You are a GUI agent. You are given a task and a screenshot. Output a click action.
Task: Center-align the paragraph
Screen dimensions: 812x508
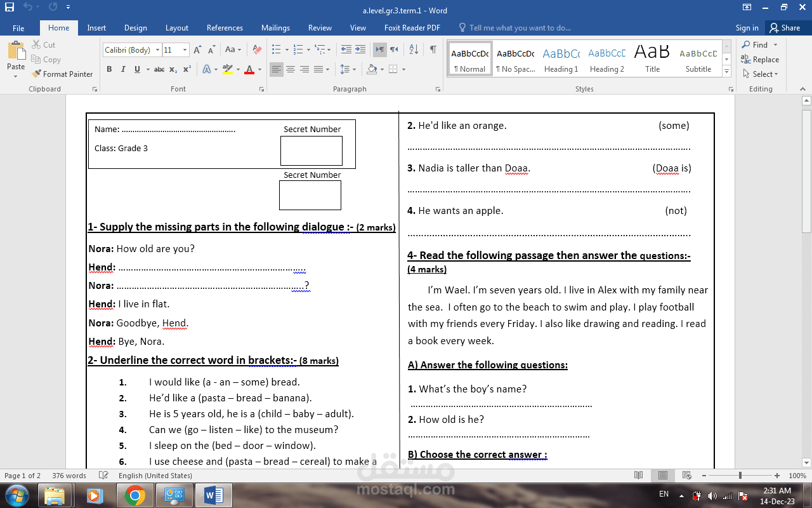coord(291,69)
